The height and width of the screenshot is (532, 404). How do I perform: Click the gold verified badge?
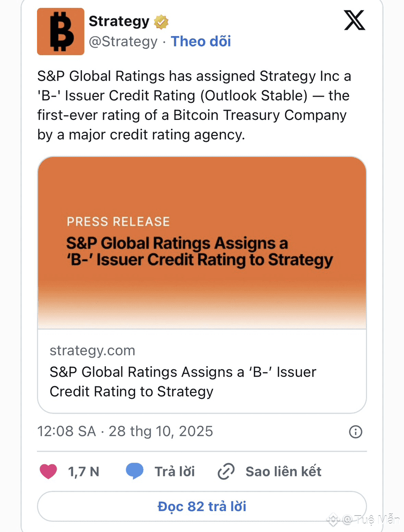162,21
